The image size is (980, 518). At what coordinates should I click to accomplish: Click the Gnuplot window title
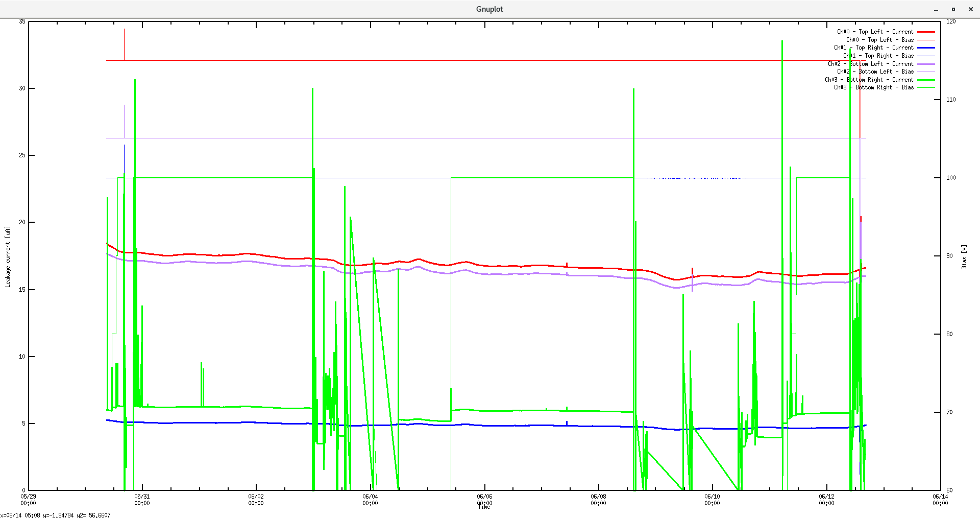coord(489,9)
